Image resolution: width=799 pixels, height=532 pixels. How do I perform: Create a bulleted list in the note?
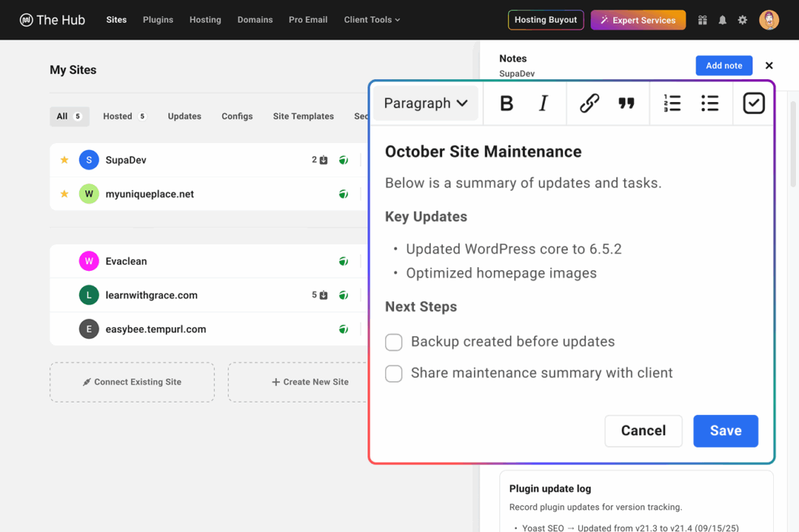710,103
